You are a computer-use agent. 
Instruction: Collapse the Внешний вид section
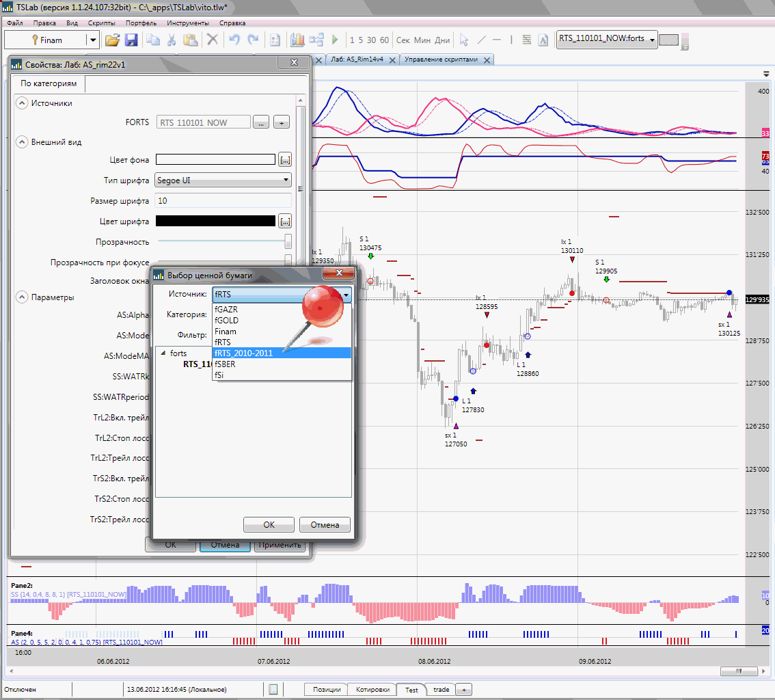pos(21,142)
